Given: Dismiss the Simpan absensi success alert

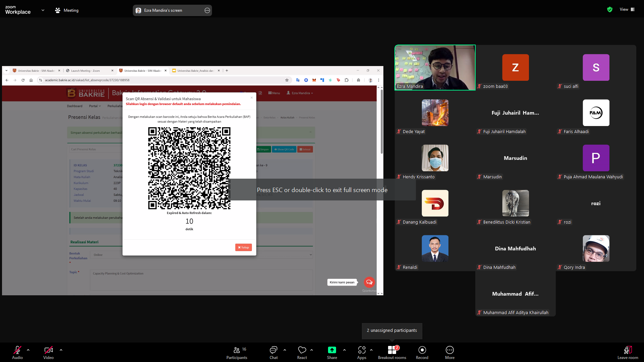Looking at the screenshot, I should pyautogui.click(x=311, y=132).
